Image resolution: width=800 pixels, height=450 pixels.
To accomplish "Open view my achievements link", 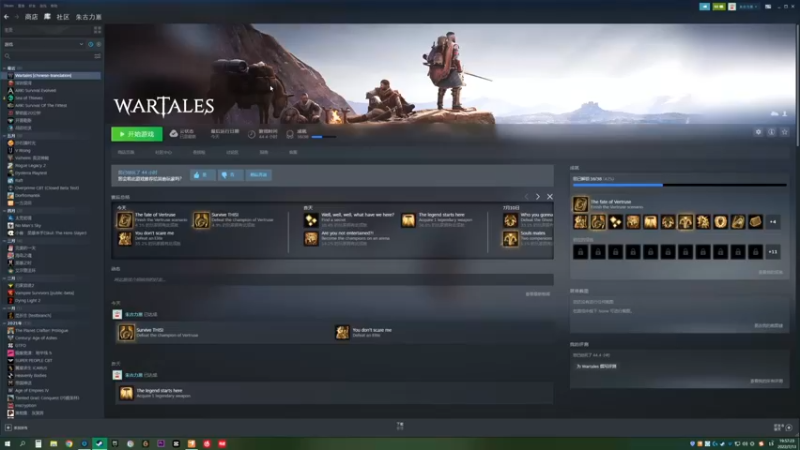I will 770,272.
